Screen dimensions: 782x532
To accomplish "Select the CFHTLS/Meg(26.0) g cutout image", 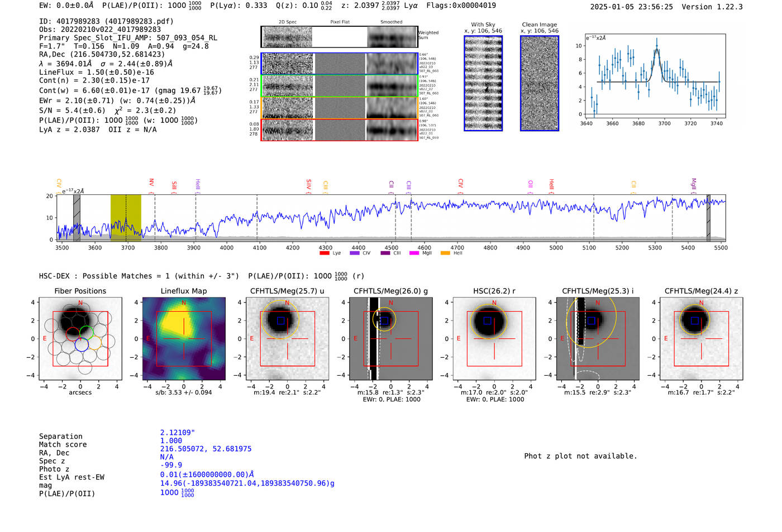I will click(x=390, y=339).
